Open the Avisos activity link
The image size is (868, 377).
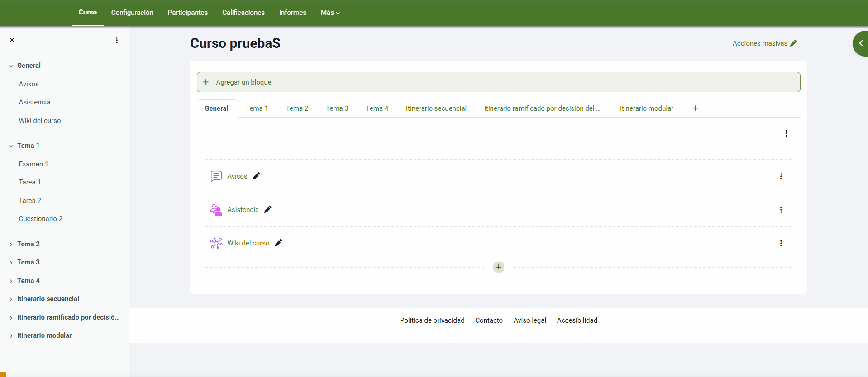[237, 176]
